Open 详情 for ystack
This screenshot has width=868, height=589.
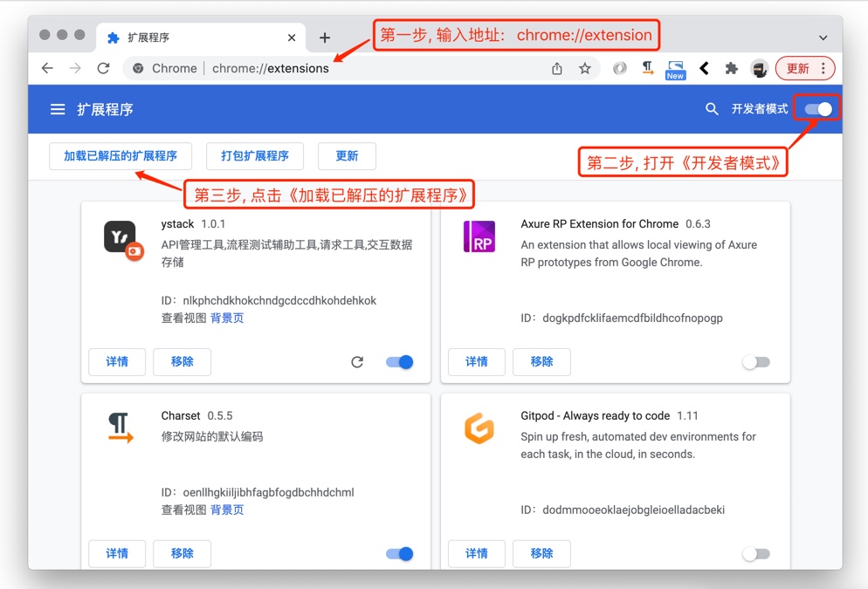coord(117,362)
